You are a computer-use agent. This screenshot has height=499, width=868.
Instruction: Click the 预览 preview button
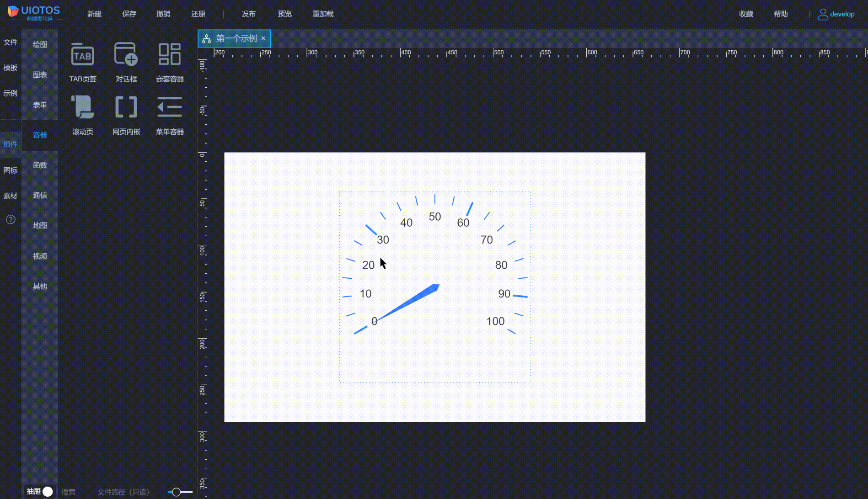pos(284,14)
